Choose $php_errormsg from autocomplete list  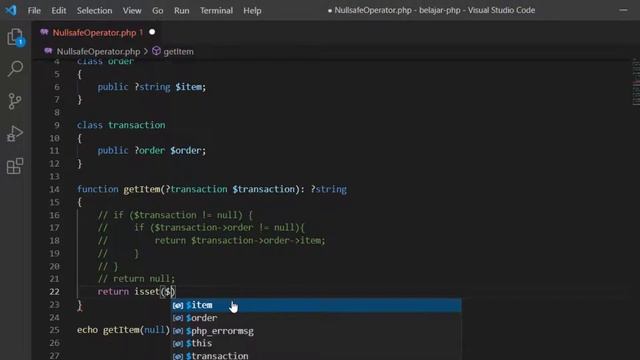pyautogui.click(x=316, y=331)
